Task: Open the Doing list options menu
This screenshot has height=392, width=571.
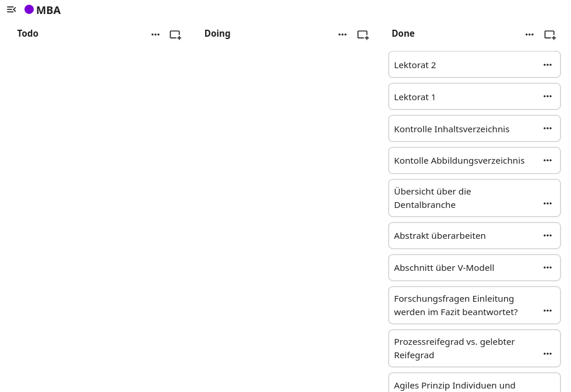Action: coord(343,35)
